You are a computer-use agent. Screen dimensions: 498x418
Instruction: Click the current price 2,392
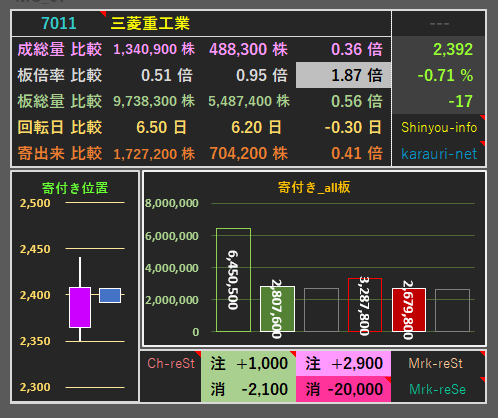(453, 49)
